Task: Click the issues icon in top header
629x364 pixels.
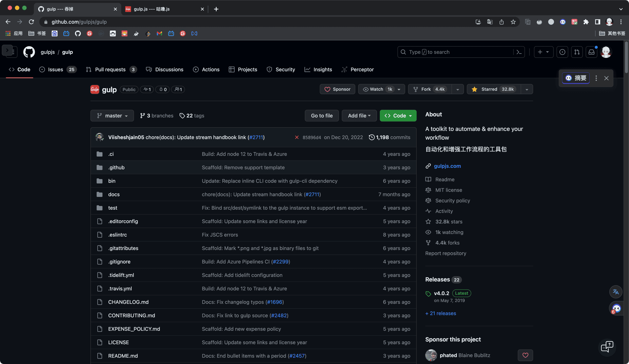Action: (562, 52)
